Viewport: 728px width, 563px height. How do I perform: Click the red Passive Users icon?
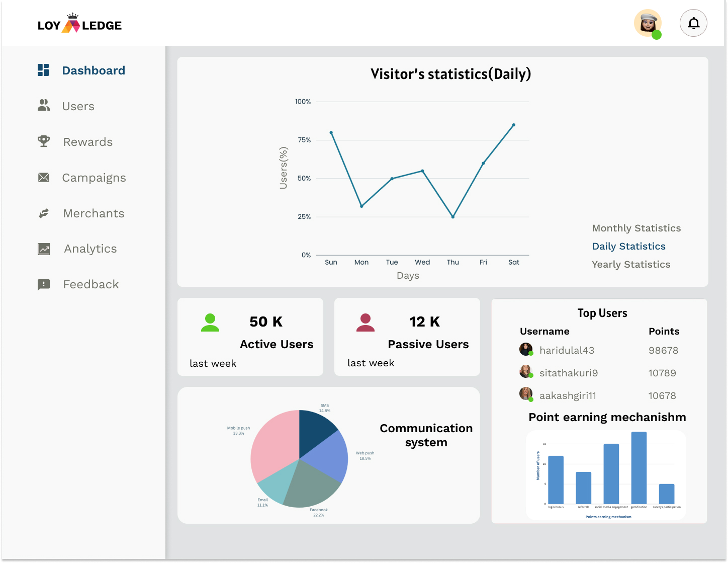tap(366, 323)
